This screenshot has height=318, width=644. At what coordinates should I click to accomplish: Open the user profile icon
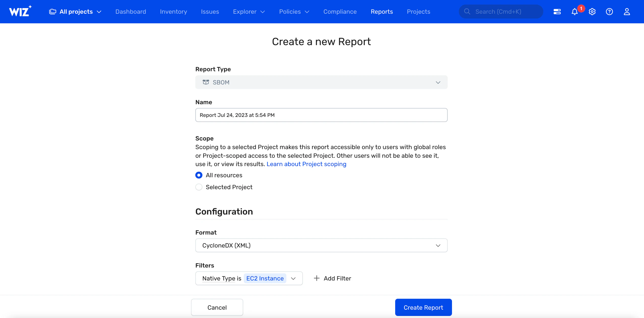tap(627, 12)
